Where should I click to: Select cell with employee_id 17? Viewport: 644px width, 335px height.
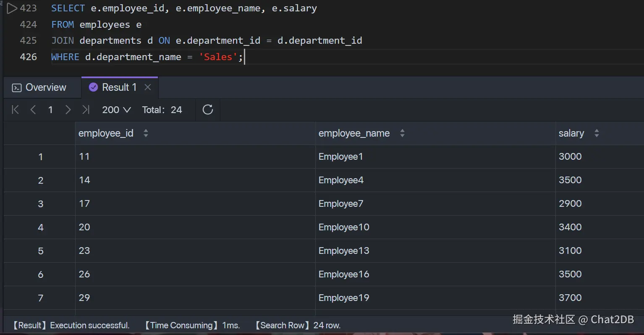(x=195, y=204)
